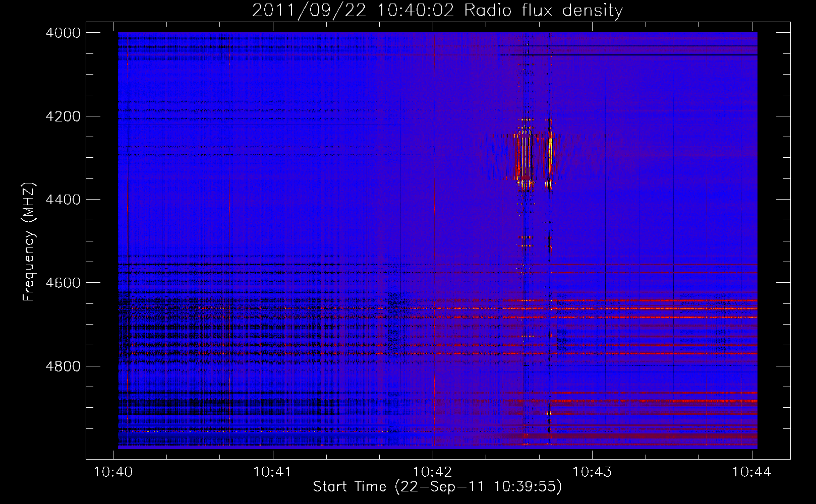Viewport: 816px width, 504px height.
Task: Click the plot title "2011/09/22 10:40:02 Radio flux density"
Action: 437,10
